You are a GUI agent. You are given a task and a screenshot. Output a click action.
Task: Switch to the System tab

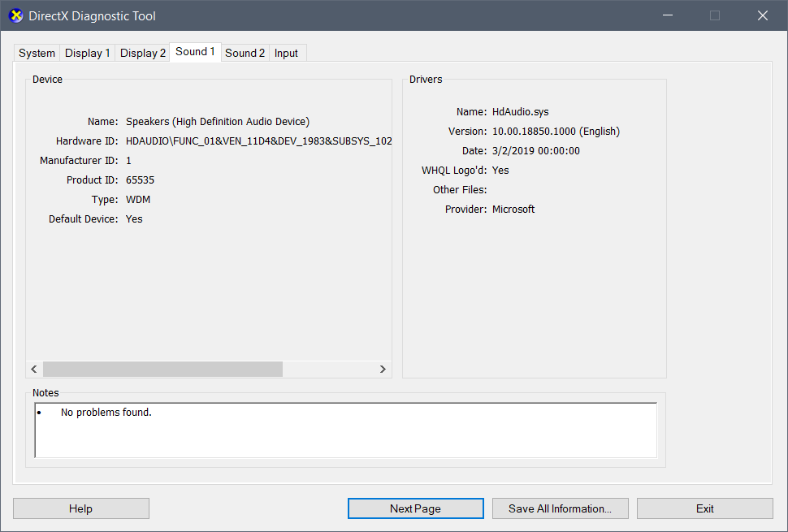[x=37, y=53]
